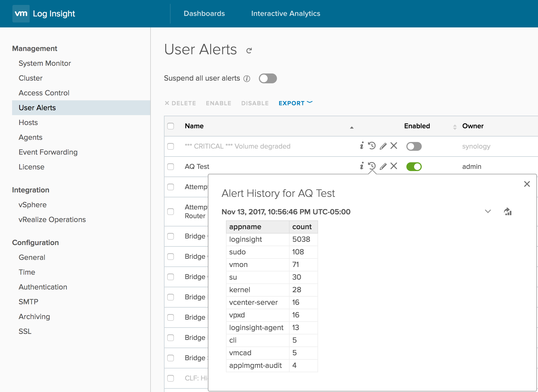Open General configuration page

32,257
